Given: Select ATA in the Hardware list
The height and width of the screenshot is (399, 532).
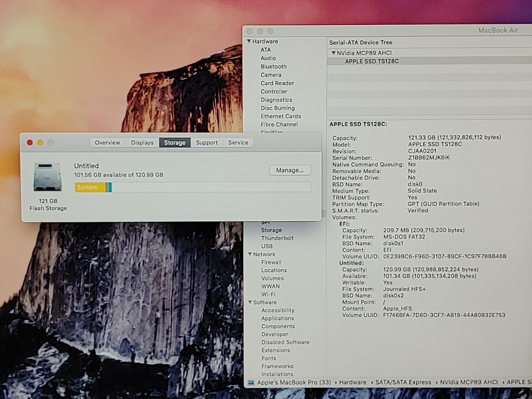Looking at the screenshot, I should [265, 50].
